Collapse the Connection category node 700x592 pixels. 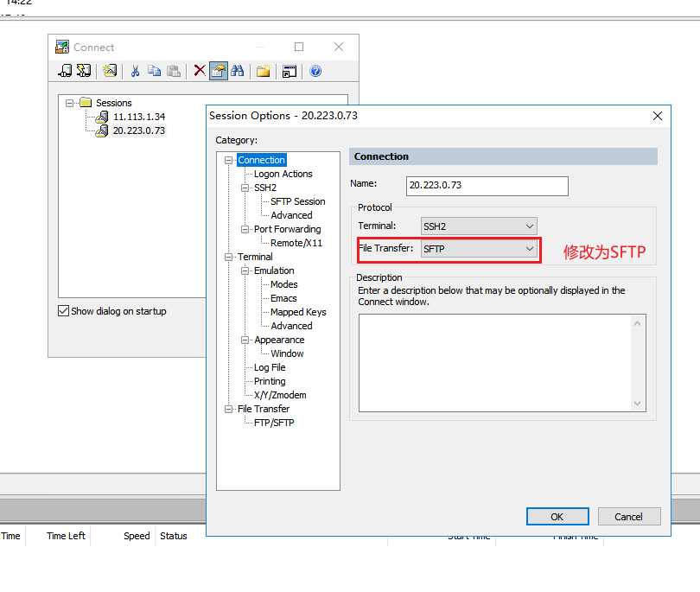228,160
